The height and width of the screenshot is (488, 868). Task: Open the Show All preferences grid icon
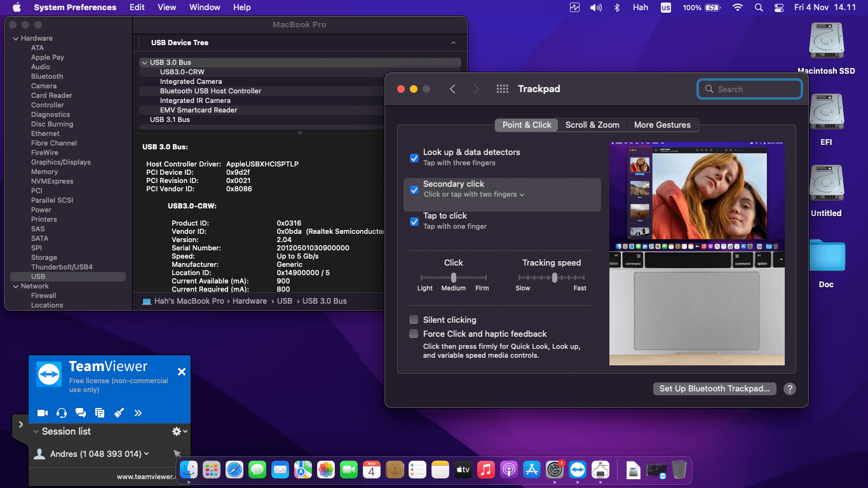tap(502, 89)
